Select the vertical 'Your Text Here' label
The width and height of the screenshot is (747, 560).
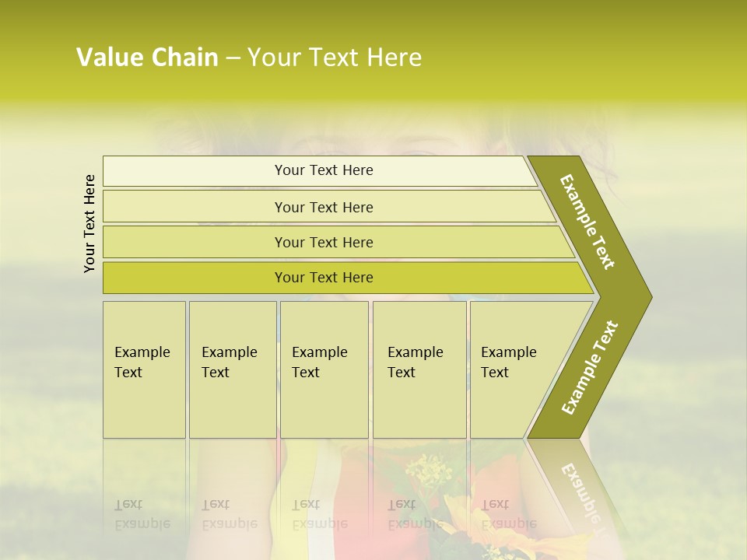click(89, 223)
